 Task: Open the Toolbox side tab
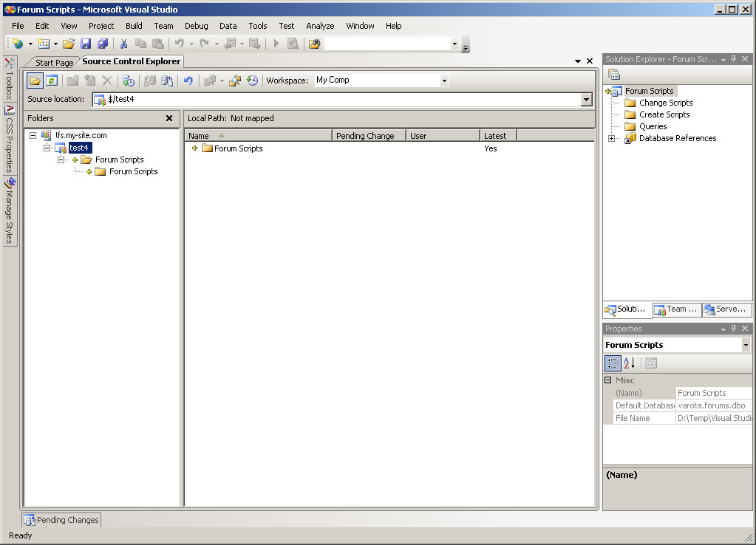pos(10,78)
